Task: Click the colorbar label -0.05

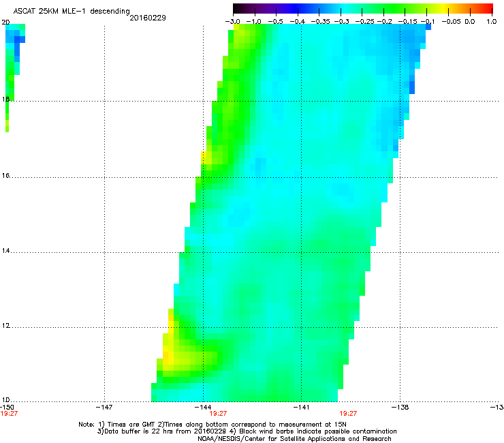Action: (451, 22)
